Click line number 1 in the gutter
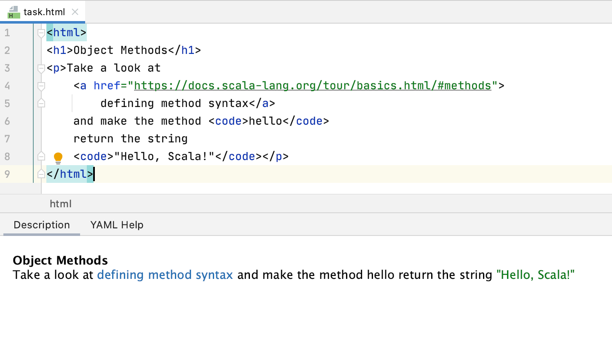 tap(7, 33)
